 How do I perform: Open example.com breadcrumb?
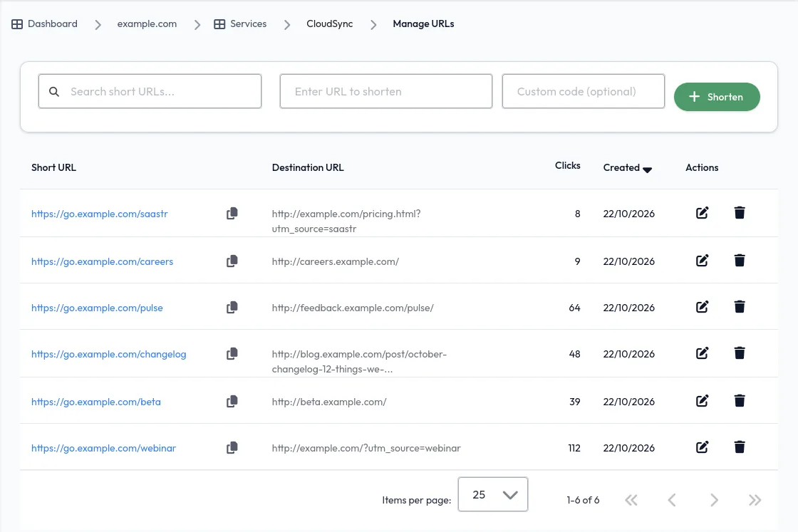pyautogui.click(x=147, y=24)
